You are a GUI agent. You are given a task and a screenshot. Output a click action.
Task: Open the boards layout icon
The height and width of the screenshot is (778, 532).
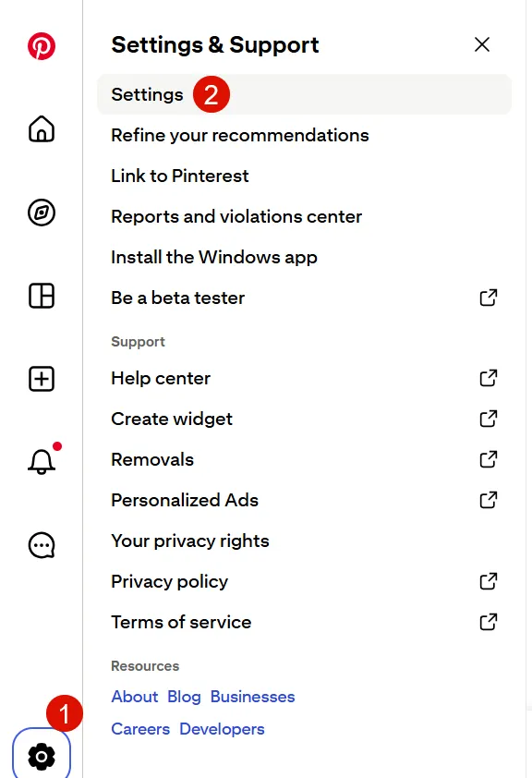point(42,297)
